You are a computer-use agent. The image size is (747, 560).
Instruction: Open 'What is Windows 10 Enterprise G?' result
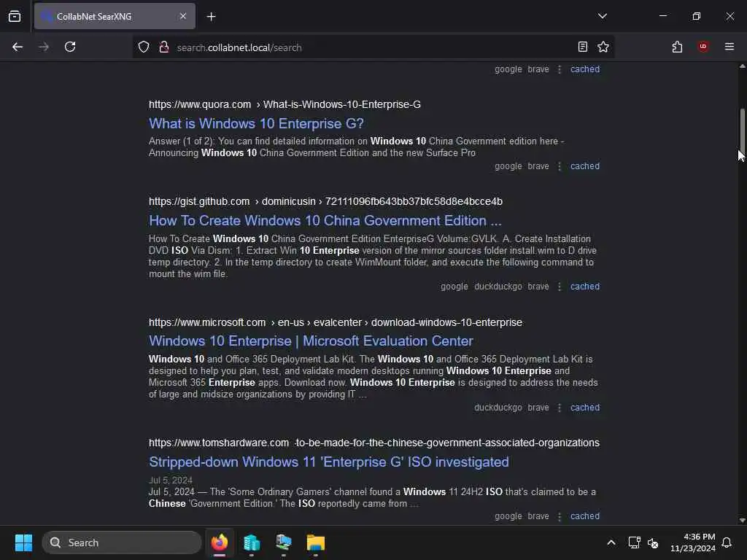coord(256,124)
